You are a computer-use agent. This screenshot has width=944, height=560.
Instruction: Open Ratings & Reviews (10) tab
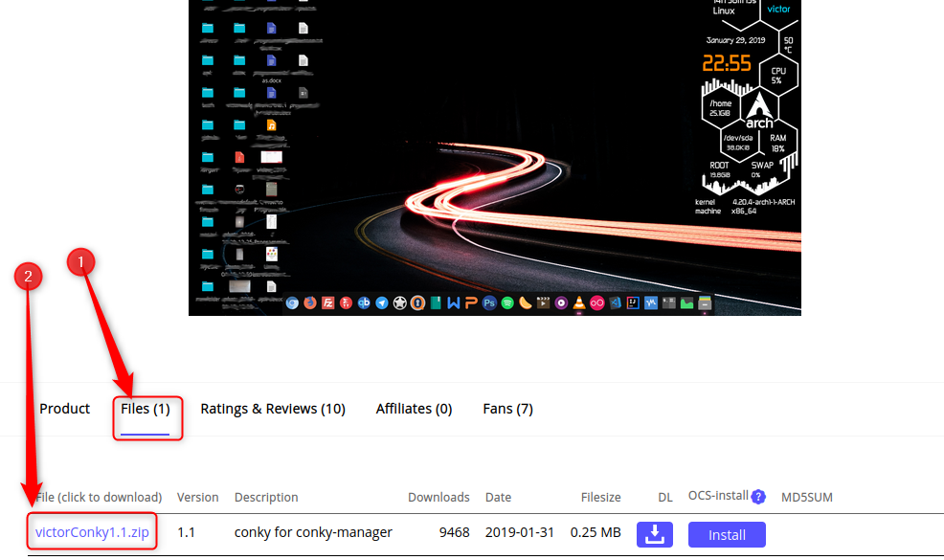coord(273,409)
